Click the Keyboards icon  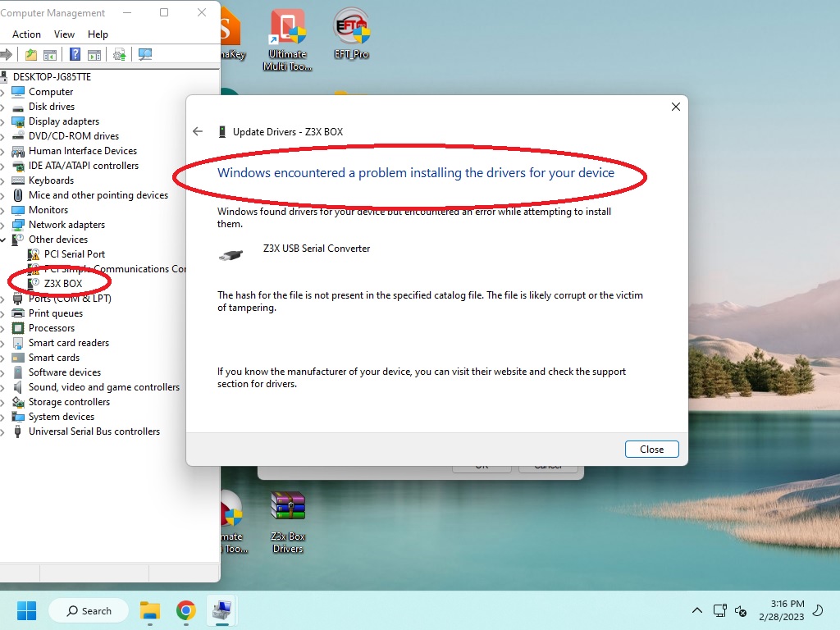[x=18, y=180]
